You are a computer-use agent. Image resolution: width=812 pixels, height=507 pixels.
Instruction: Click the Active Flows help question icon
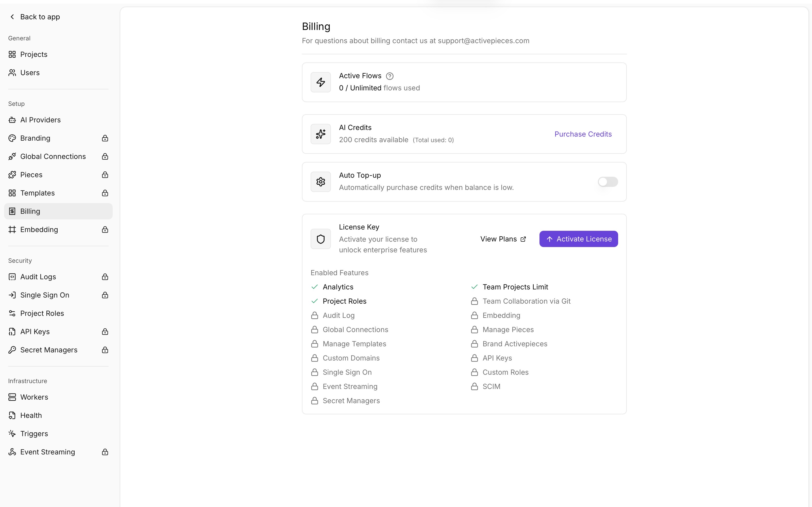pos(390,76)
